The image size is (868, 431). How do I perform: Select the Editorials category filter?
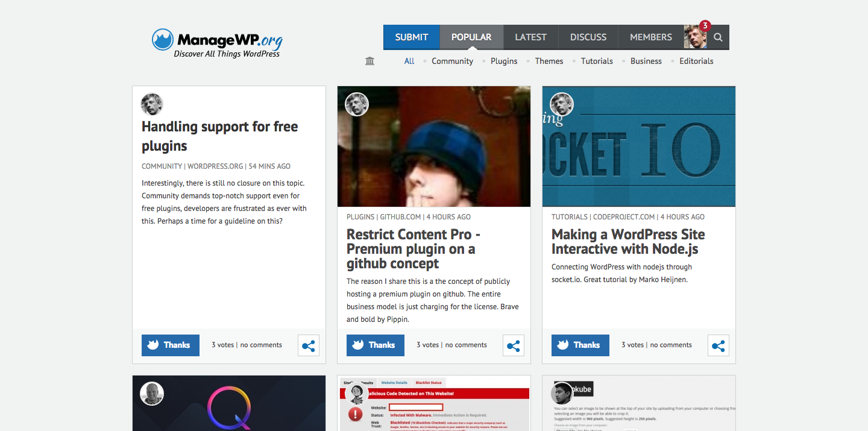(x=696, y=61)
